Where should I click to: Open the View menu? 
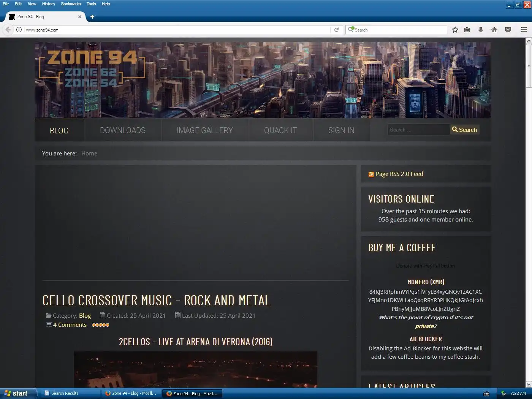click(x=32, y=4)
